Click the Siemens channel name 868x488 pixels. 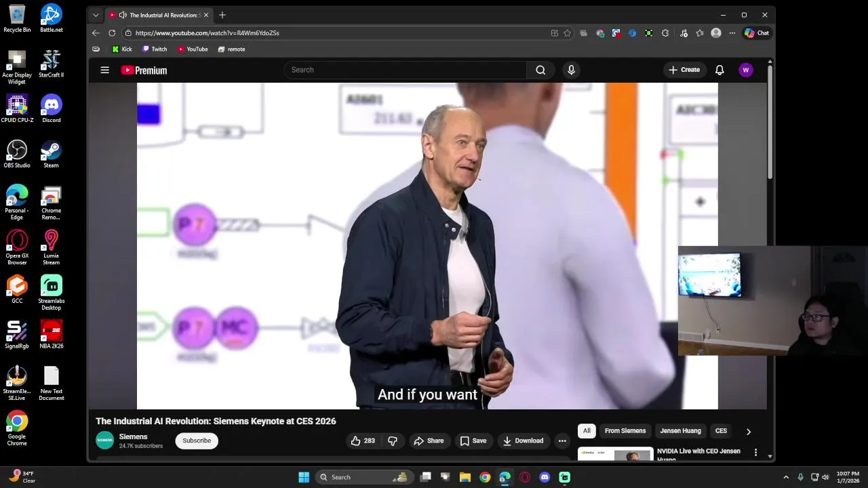coord(134,436)
